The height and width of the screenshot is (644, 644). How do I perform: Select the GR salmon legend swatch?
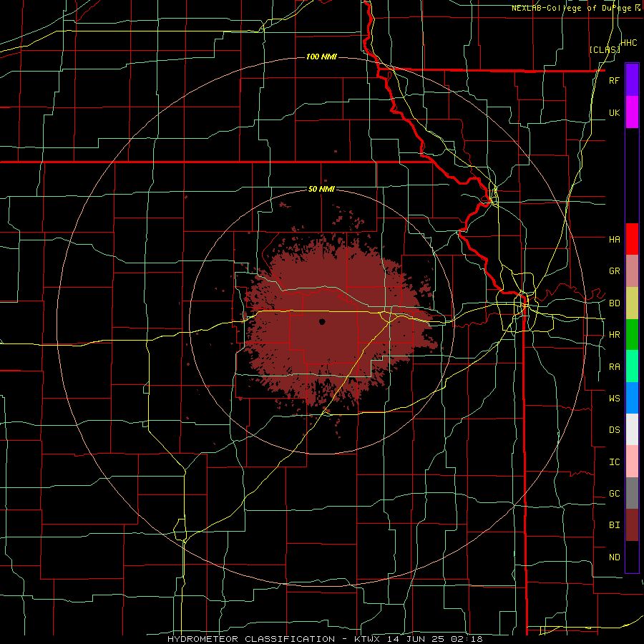(632, 271)
